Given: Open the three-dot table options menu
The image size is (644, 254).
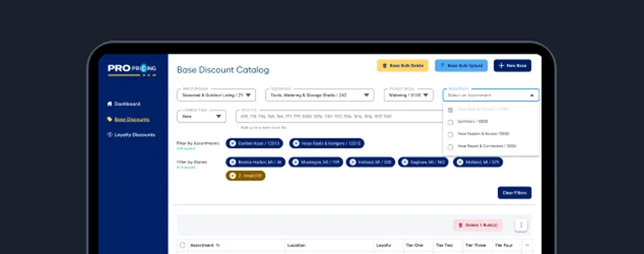Looking at the screenshot, I should 521,225.
